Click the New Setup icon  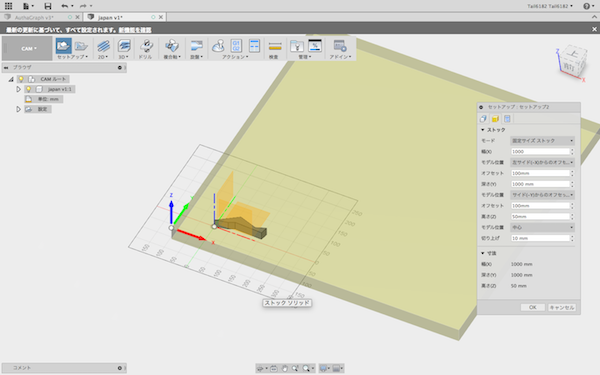[63, 46]
